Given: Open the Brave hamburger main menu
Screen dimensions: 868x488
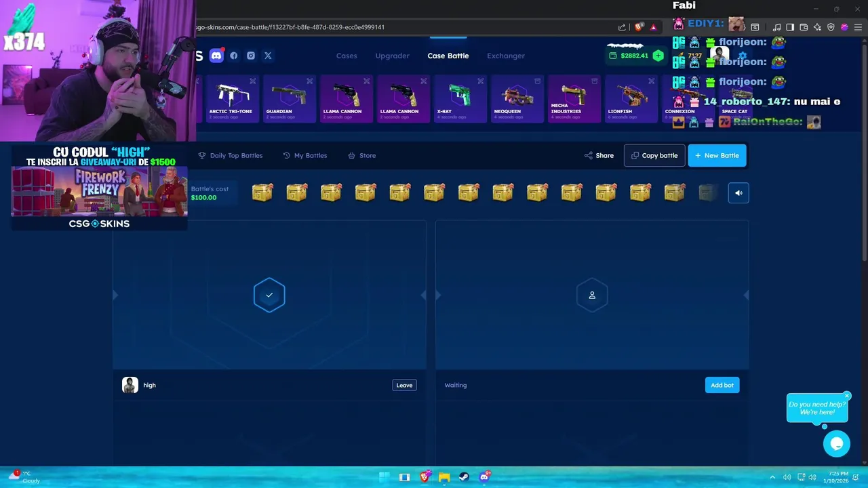Looking at the screenshot, I should (x=858, y=27).
